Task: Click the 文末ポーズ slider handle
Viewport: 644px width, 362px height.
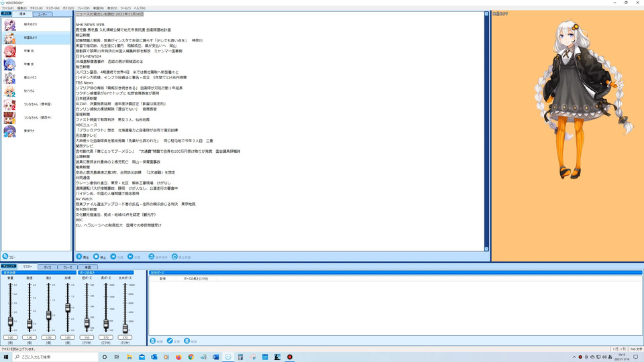Action: pyautogui.click(x=125, y=328)
